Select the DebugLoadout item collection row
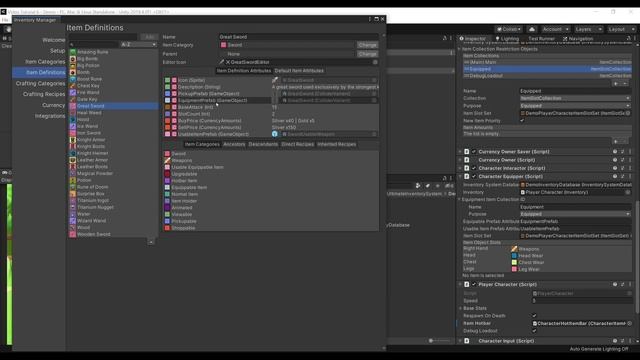The width and height of the screenshot is (640, 360). point(547,76)
